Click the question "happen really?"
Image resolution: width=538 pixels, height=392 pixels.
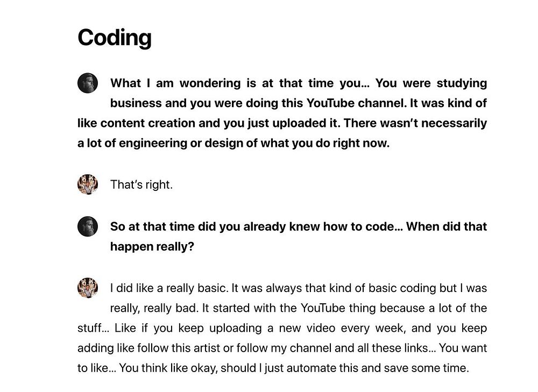152,247
